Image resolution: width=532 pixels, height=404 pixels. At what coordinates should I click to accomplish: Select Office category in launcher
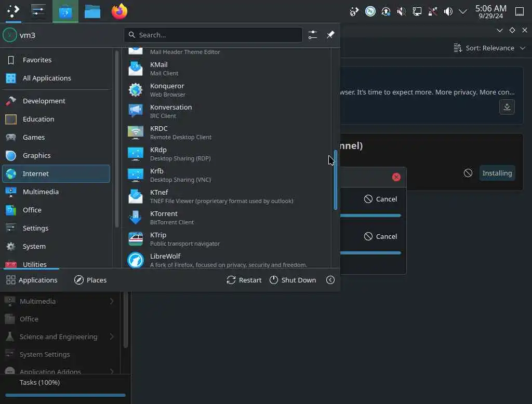56,210
